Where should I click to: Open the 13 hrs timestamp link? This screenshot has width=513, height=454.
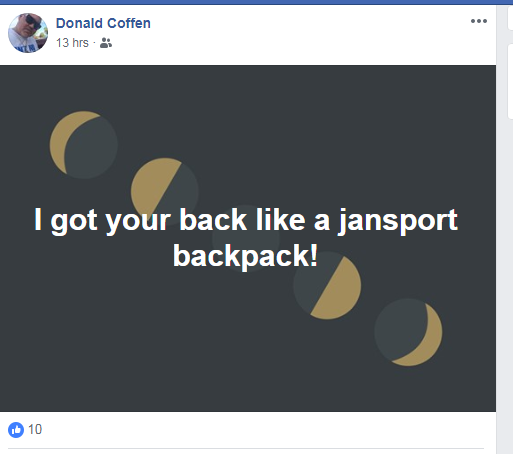(x=72, y=43)
